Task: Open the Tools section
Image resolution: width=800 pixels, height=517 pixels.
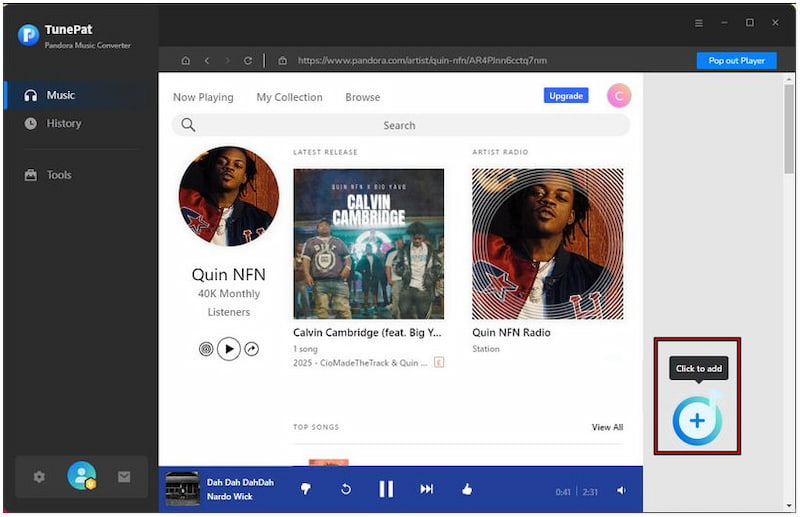Action: pyautogui.click(x=59, y=175)
